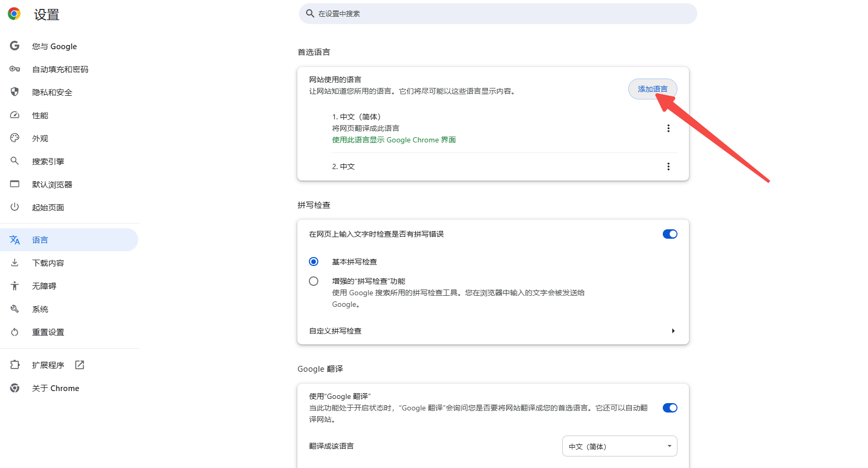Click the key icon for autofill and passwords
The width and height of the screenshot is (868, 468).
click(15, 69)
